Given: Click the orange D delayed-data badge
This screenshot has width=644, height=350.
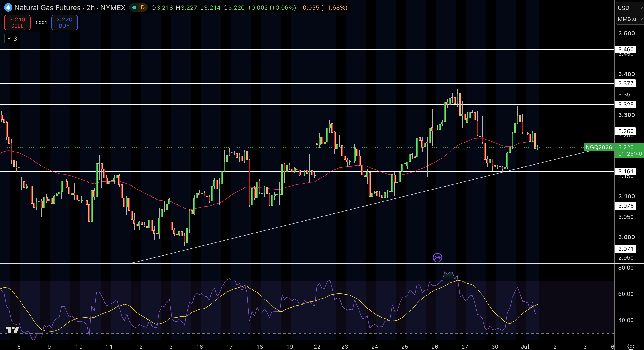Looking at the screenshot, I should [x=143, y=8].
